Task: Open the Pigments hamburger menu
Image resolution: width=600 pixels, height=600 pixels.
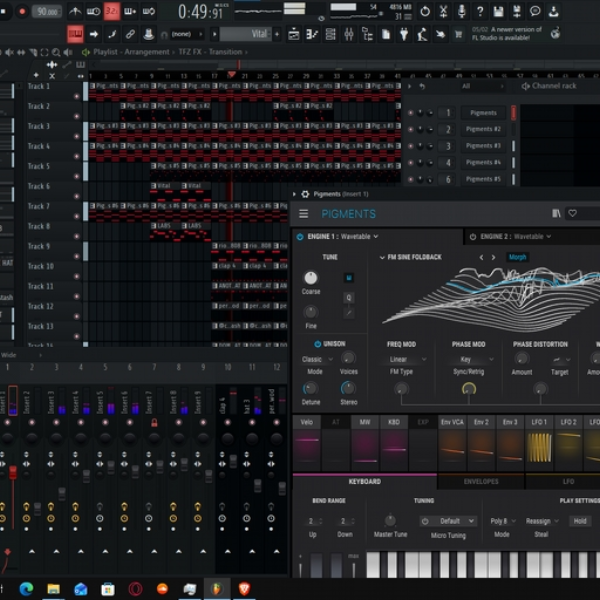Action: click(303, 214)
